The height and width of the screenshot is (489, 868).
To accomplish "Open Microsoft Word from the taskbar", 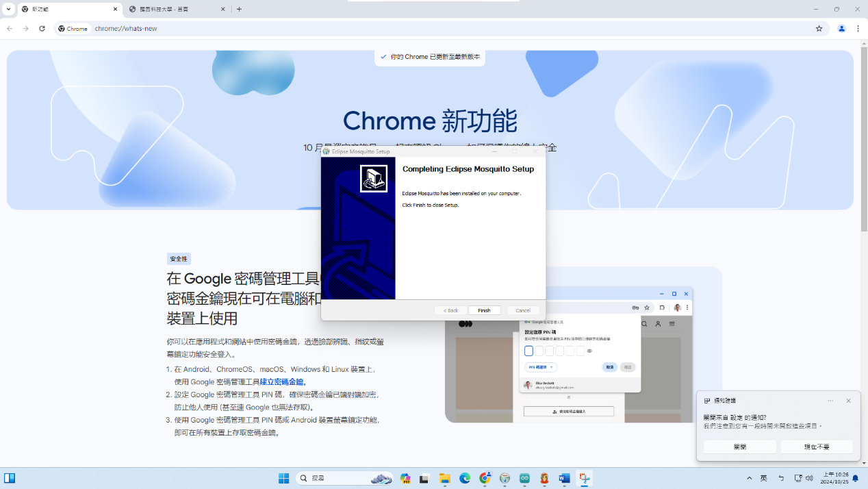I will [565, 479].
